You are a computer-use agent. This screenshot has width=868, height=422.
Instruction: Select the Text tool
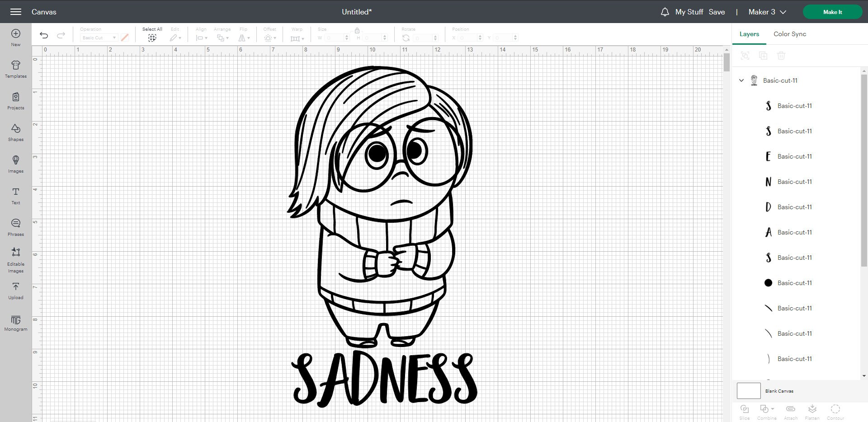coord(15,195)
